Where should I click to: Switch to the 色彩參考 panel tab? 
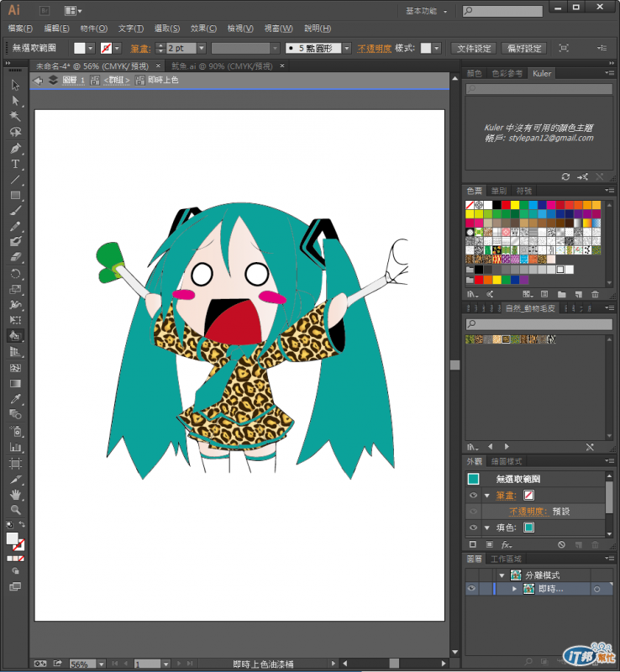[507, 73]
